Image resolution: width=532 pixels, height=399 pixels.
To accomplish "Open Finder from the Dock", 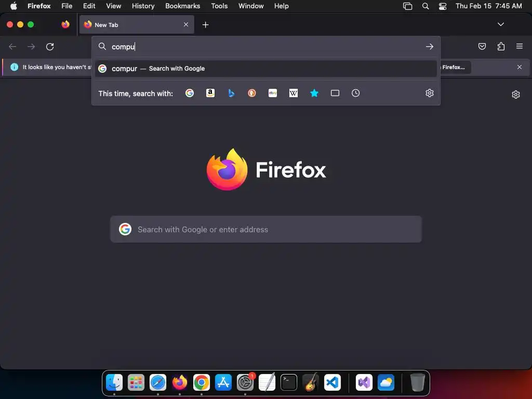I will (x=114, y=382).
